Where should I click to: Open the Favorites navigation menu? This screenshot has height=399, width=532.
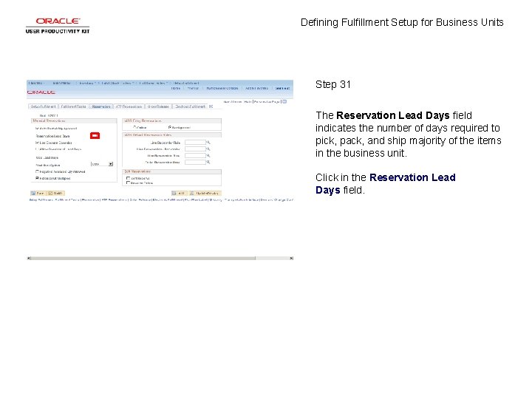(36, 83)
